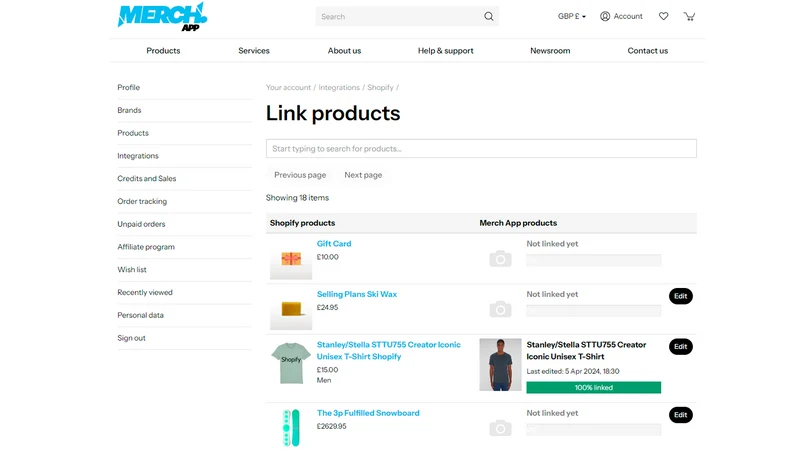Screen dimensions: 800x450
Task: Open the About us menu
Action: point(344,51)
